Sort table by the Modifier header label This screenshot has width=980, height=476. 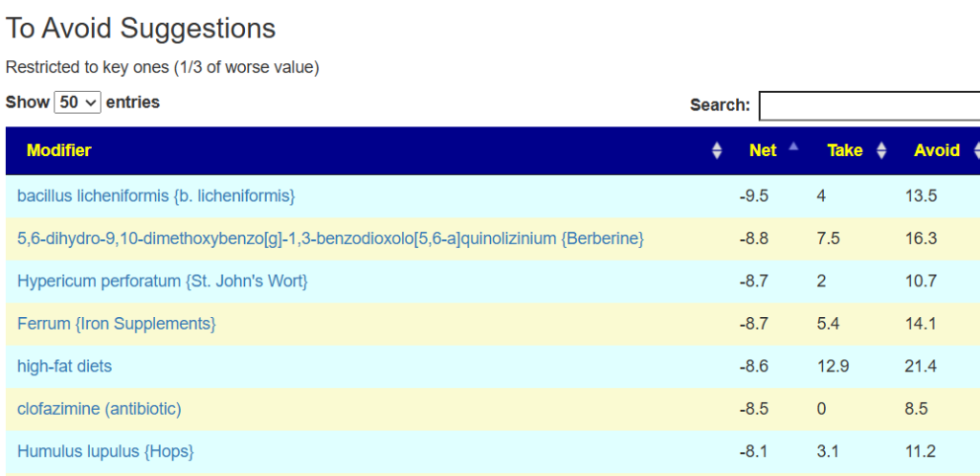pyautogui.click(x=59, y=150)
